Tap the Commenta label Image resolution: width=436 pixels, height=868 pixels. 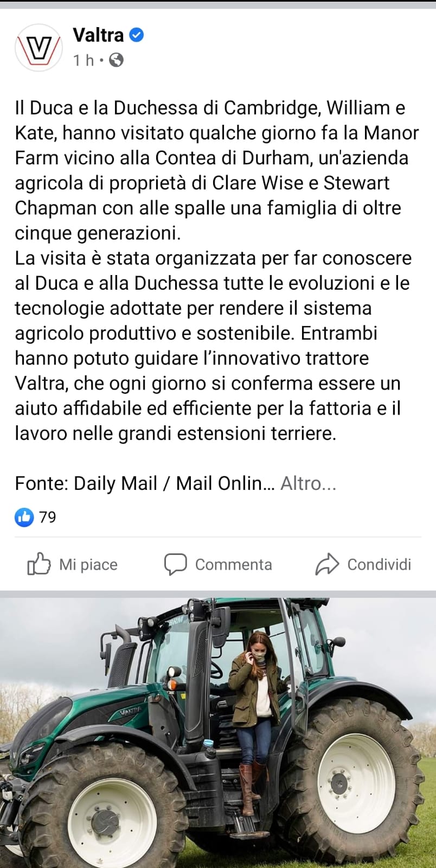233,565
